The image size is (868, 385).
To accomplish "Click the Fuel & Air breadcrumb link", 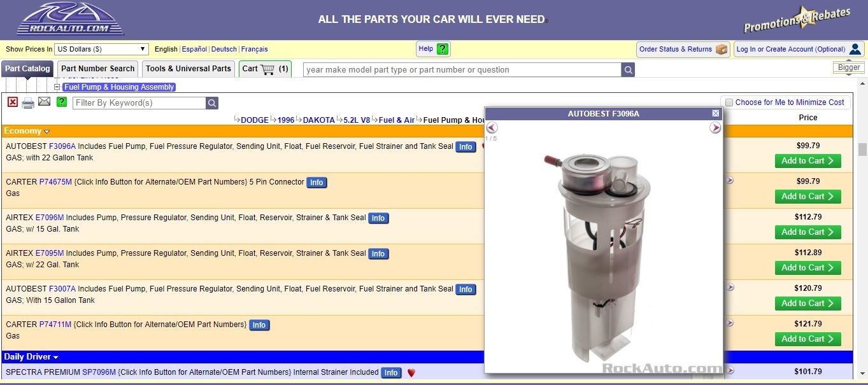I will tap(397, 120).
